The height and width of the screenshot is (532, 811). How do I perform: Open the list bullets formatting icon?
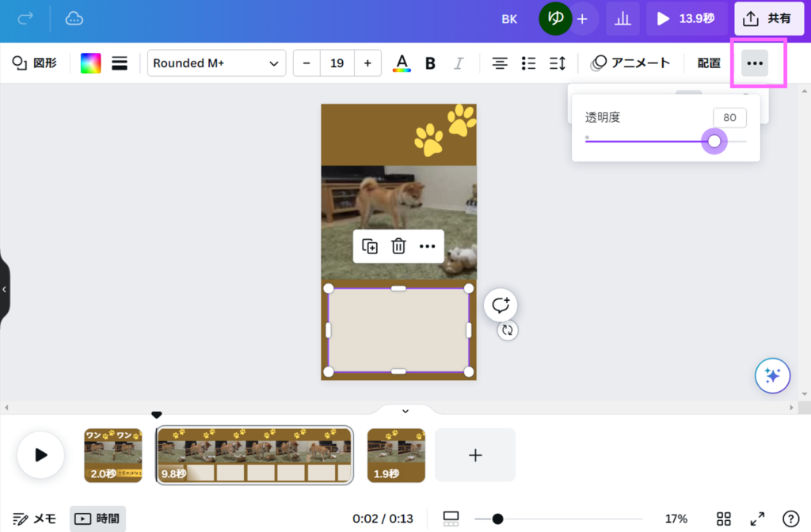pos(529,63)
